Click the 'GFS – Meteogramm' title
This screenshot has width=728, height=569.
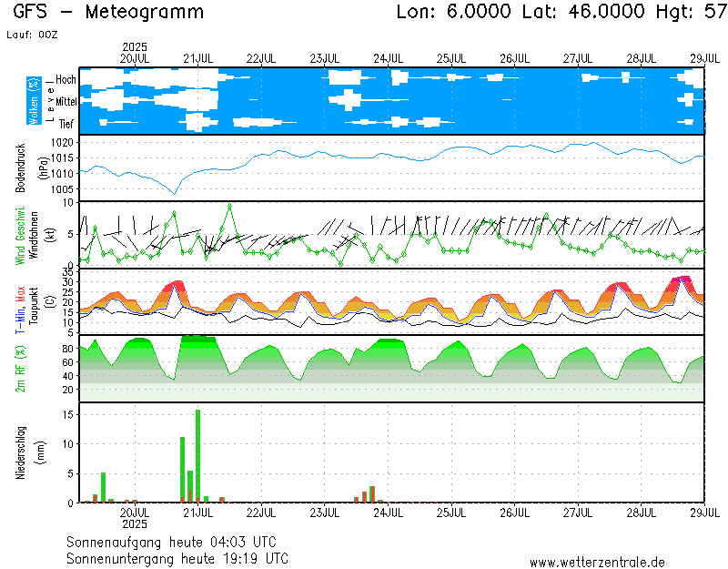point(108,12)
